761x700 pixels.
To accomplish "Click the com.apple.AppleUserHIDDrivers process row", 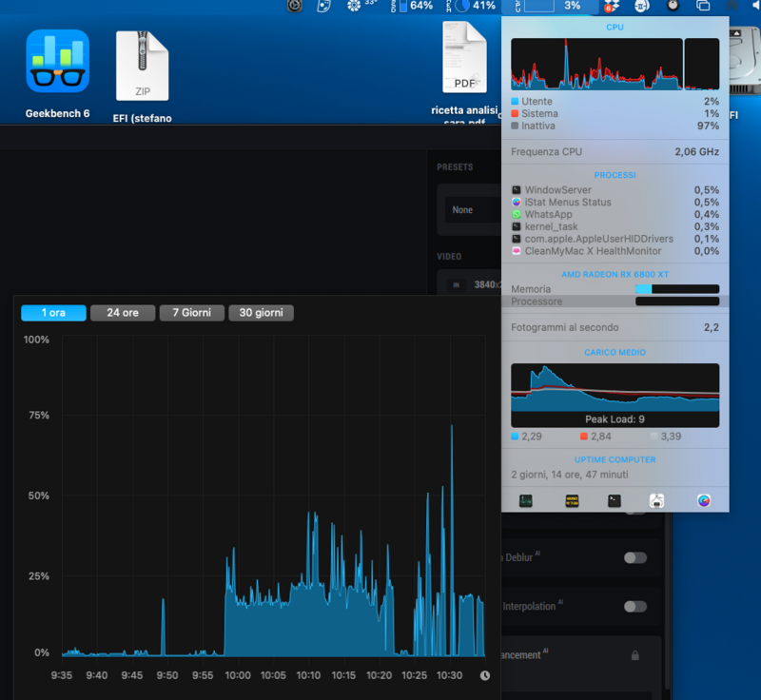I will click(615, 239).
